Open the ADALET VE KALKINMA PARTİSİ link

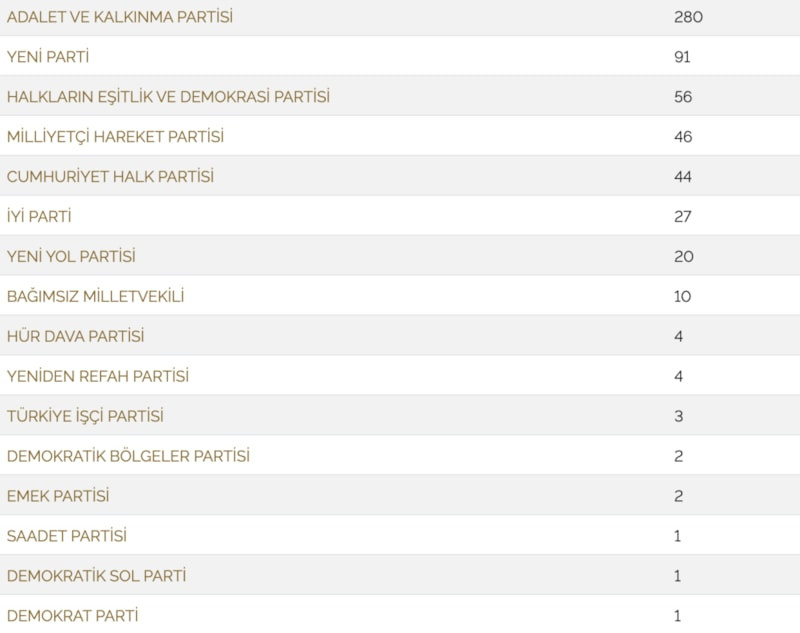pos(119,17)
